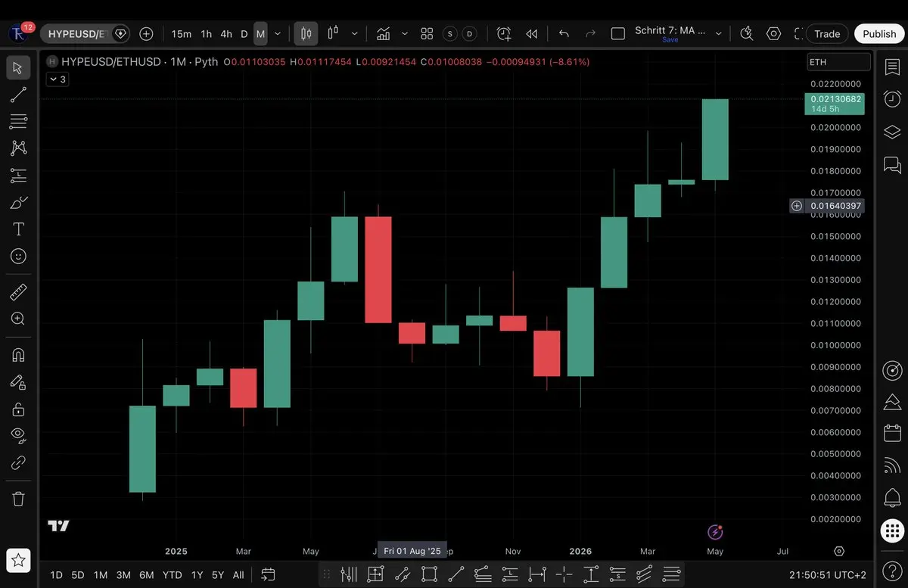Open the news feed icon in right sidebar
The width and height of the screenshot is (908, 588).
892,465
